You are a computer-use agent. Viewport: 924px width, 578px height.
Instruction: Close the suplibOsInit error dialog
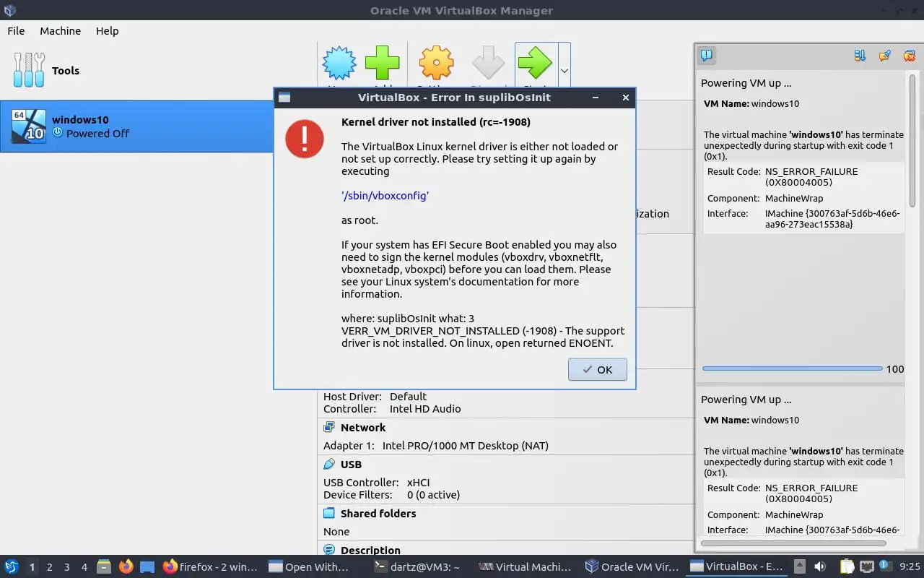point(625,98)
